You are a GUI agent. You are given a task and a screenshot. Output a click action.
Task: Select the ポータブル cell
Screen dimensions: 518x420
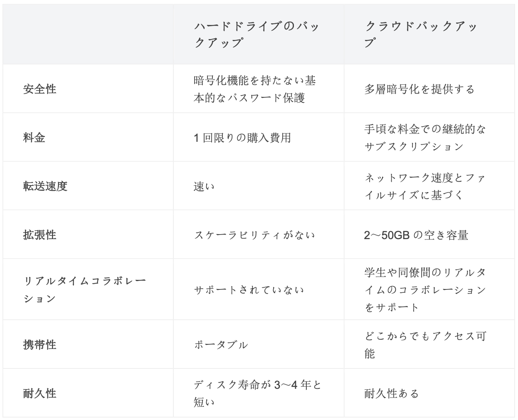[x=221, y=345]
